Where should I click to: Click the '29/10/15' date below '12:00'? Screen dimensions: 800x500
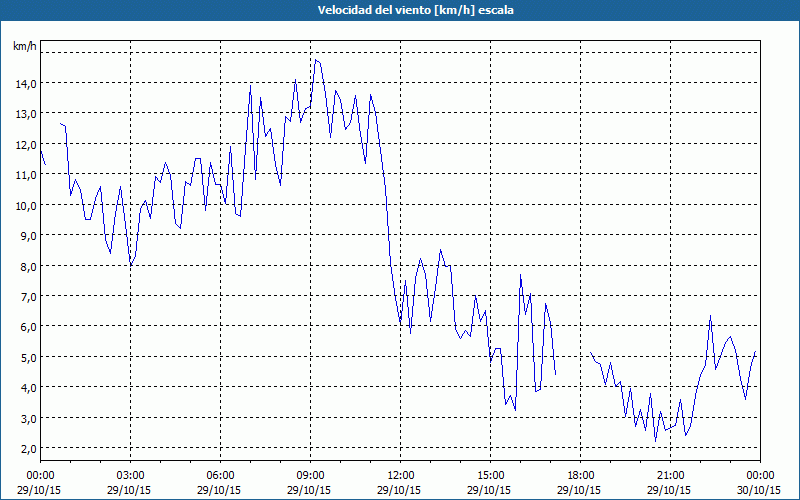tap(399, 490)
